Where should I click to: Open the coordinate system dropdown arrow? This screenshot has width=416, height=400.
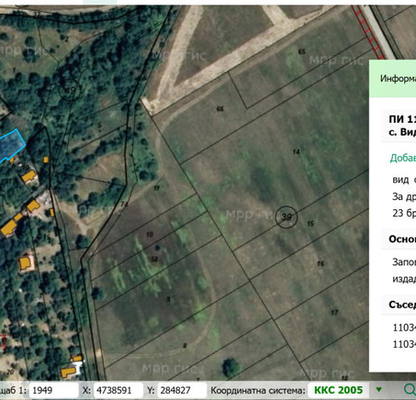pos(379,389)
